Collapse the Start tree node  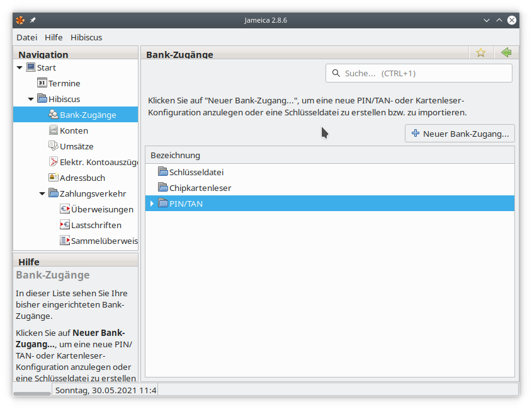[x=20, y=67]
